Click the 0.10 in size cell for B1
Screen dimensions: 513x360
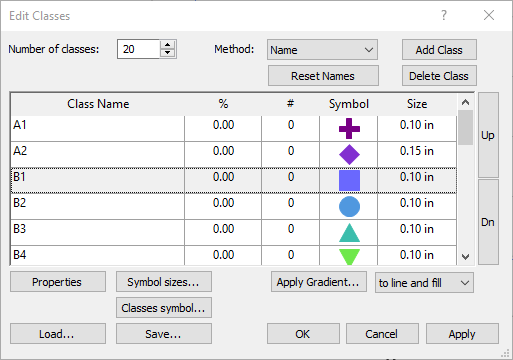pos(417,181)
